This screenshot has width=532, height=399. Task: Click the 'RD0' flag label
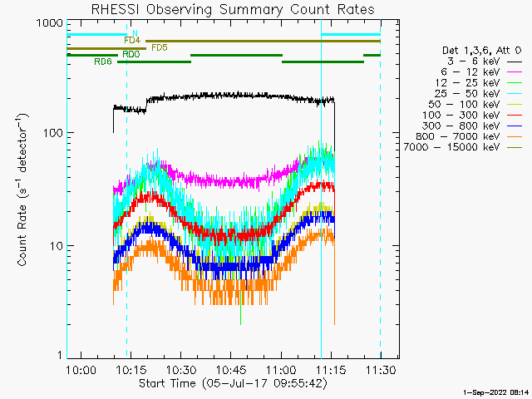131,54
